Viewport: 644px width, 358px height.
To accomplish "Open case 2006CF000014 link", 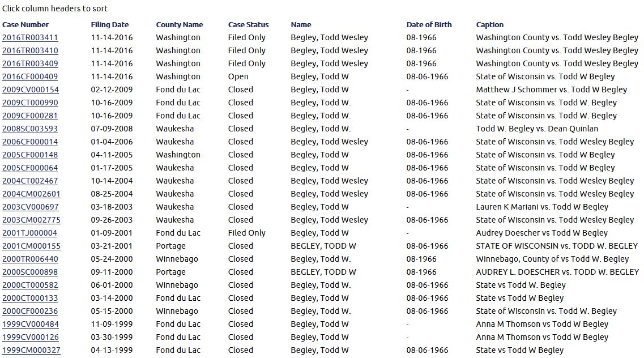I will coord(30,142).
